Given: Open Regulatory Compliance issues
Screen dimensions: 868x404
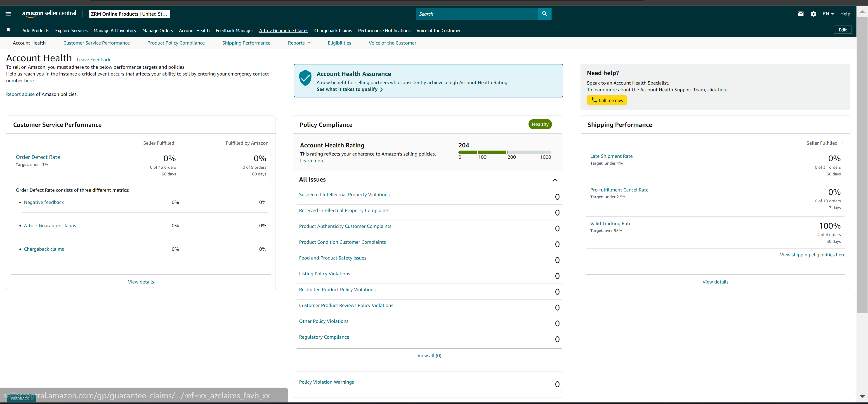Looking at the screenshot, I should pos(324,337).
